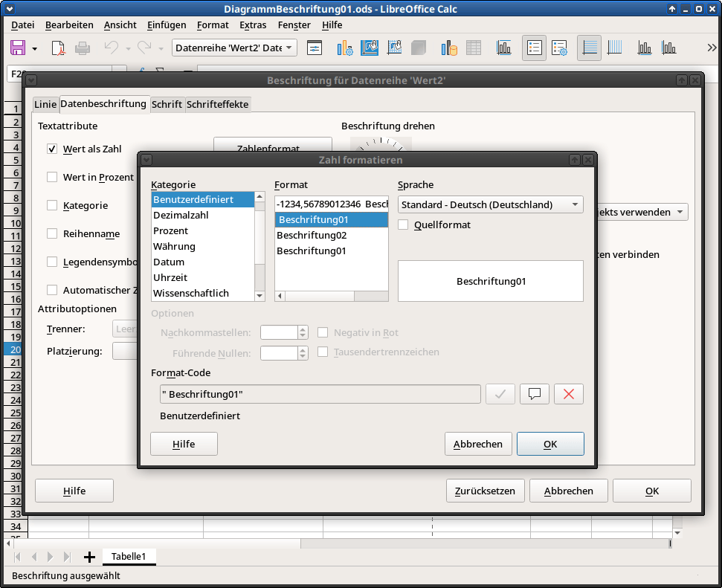Expand the Save button dropdown arrow
This screenshot has width=722, height=588.
[34, 48]
